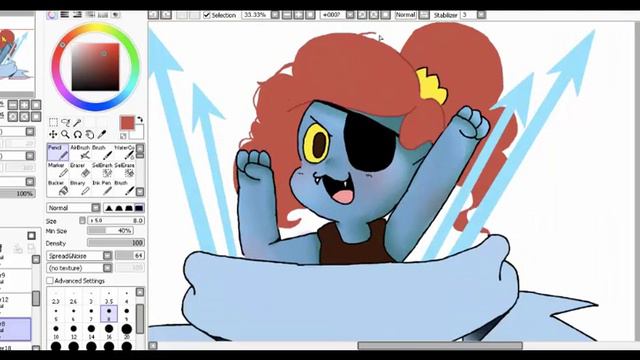Adjust the Density slider

click(x=116, y=243)
